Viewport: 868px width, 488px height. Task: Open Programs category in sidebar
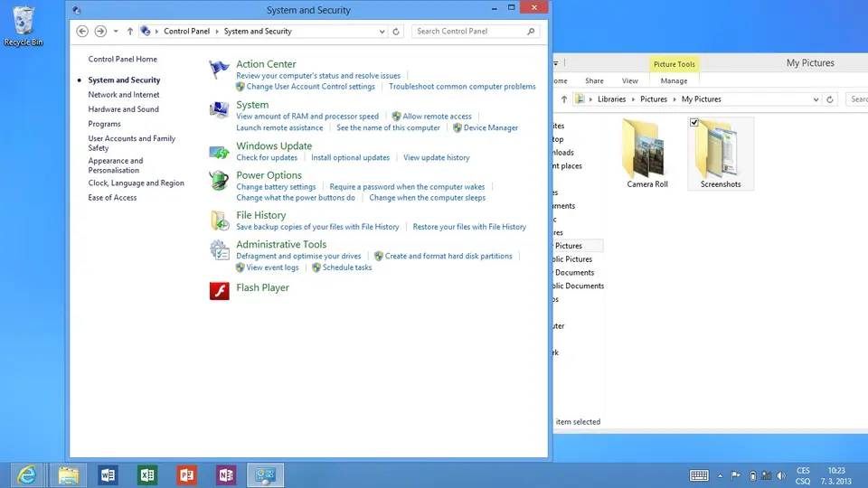click(x=104, y=124)
